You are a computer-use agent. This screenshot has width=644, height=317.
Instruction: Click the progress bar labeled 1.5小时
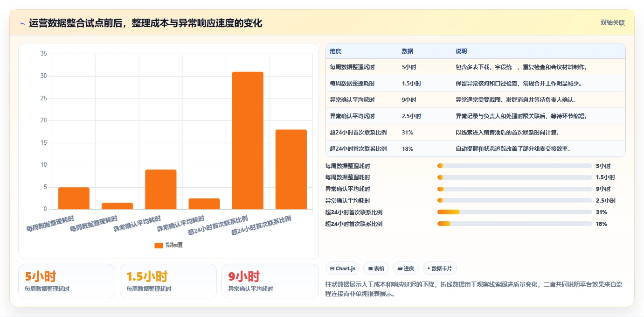(515, 177)
